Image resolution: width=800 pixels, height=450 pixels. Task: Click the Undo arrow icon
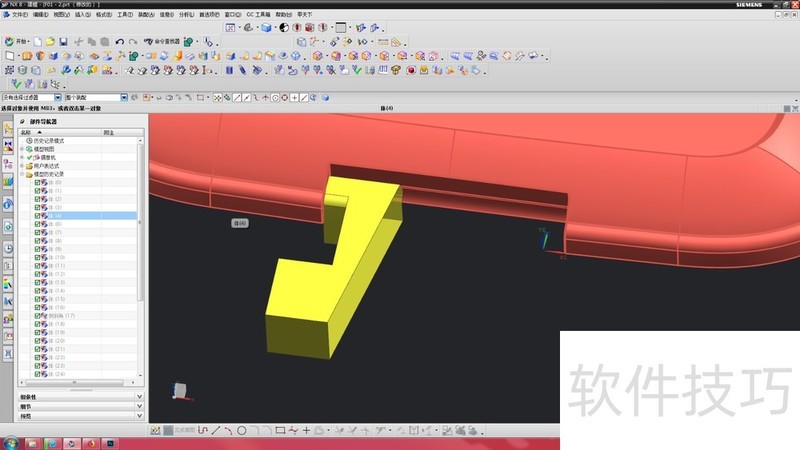[x=119, y=41]
